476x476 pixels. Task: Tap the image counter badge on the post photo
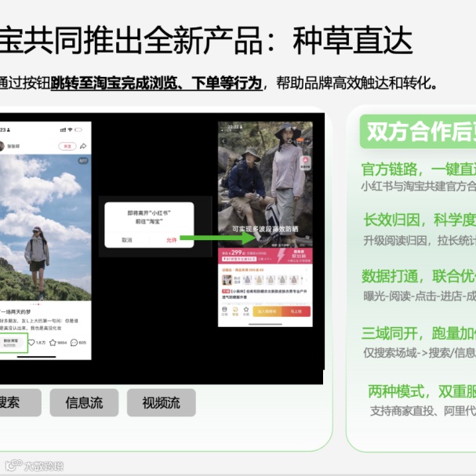[x=83, y=161]
